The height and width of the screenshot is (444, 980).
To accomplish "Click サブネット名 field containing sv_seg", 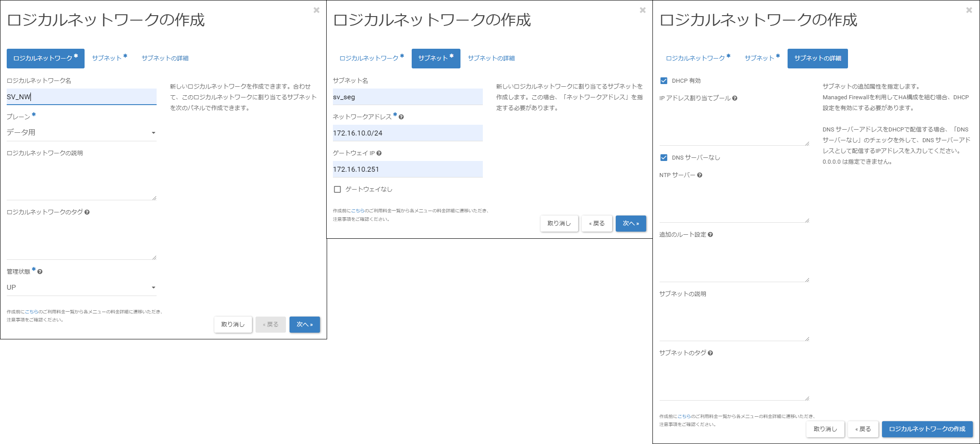I will click(x=408, y=97).
